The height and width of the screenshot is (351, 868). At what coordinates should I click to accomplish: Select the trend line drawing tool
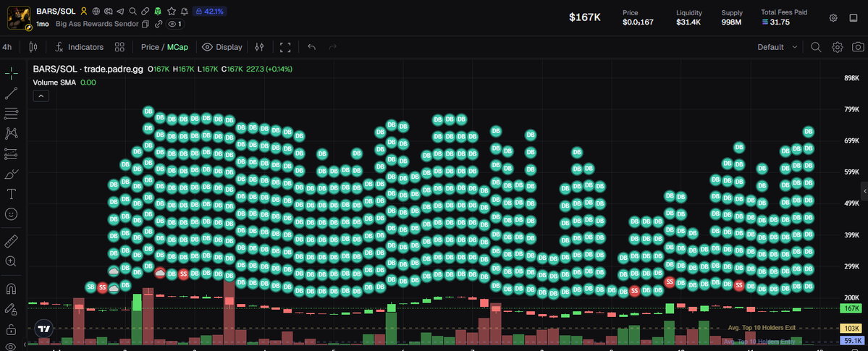[11, 93]
